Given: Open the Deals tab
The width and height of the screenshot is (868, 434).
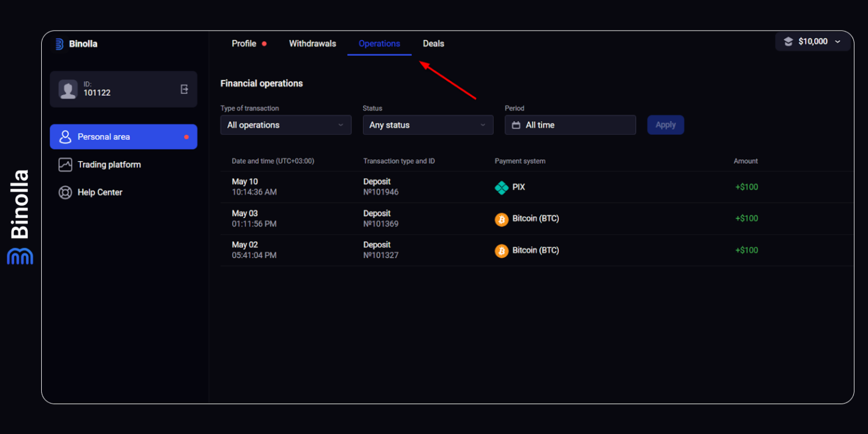Looking at the screenshot, I should tap(433, 44).
